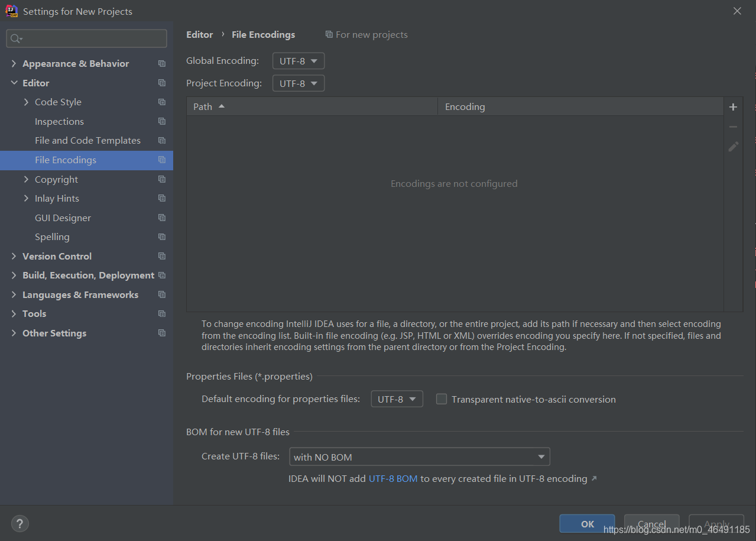The height and width of the screenshot is (541, 756).
Task: Select File and Code Templates item
Action: [87, 141]
